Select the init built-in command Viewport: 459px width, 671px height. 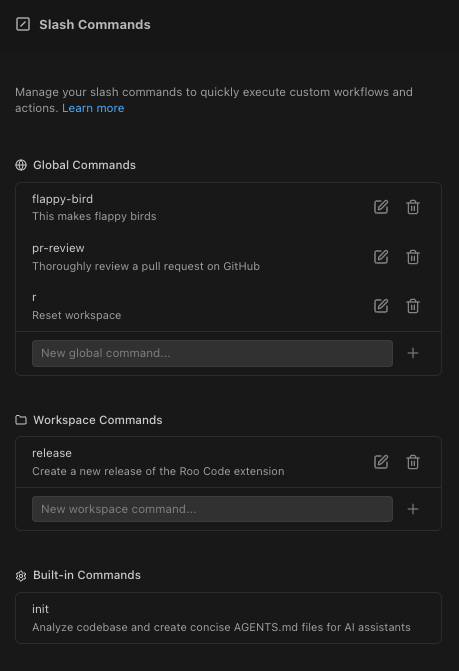228,618
